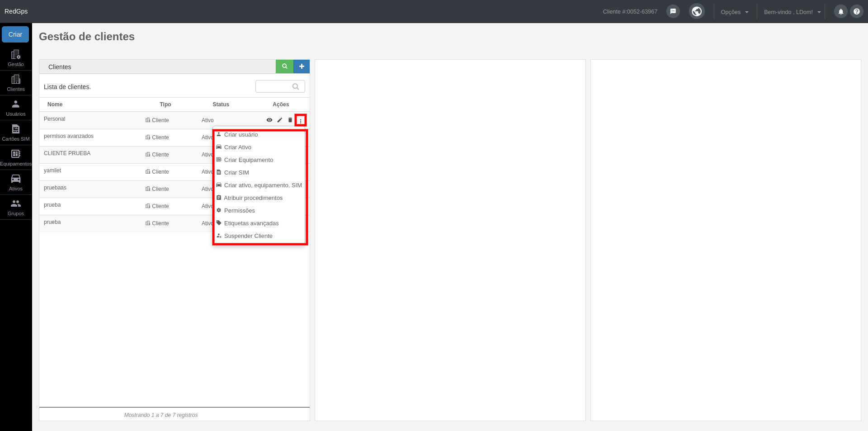Screen dimensions: 868x431
Task: Click the green search button in Clientes panel
Action: point(285,66)
